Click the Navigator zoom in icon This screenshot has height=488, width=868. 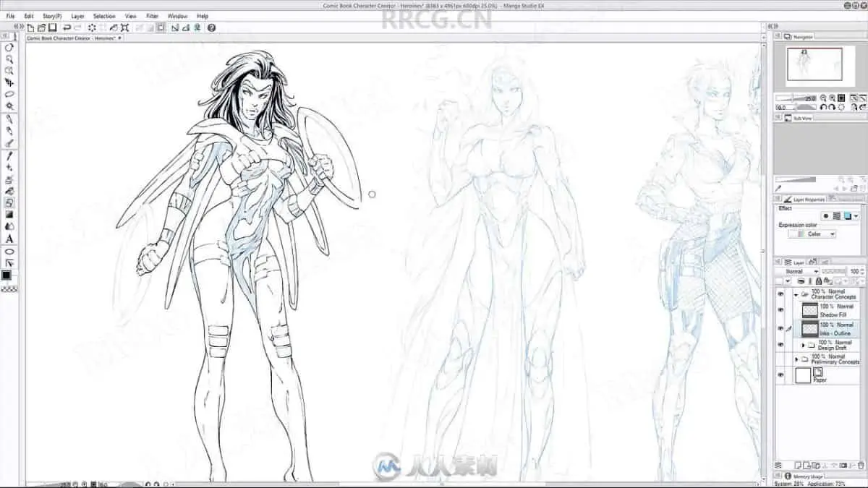pos(832,98)
